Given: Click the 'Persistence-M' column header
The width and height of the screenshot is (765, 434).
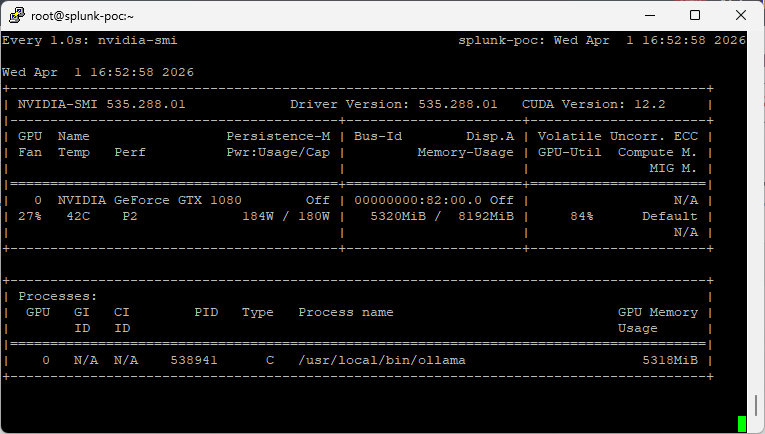Looking at the screenshot, I should coord(278,136).
